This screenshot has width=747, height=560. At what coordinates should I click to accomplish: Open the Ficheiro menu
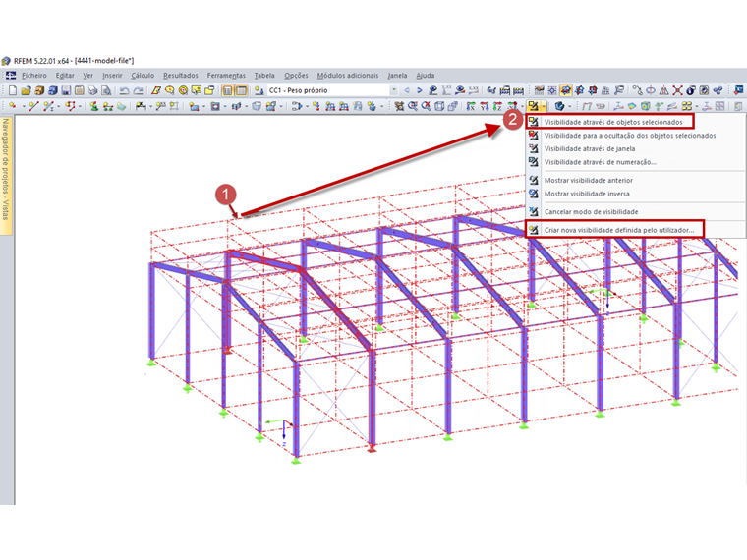tap(34, 76)
